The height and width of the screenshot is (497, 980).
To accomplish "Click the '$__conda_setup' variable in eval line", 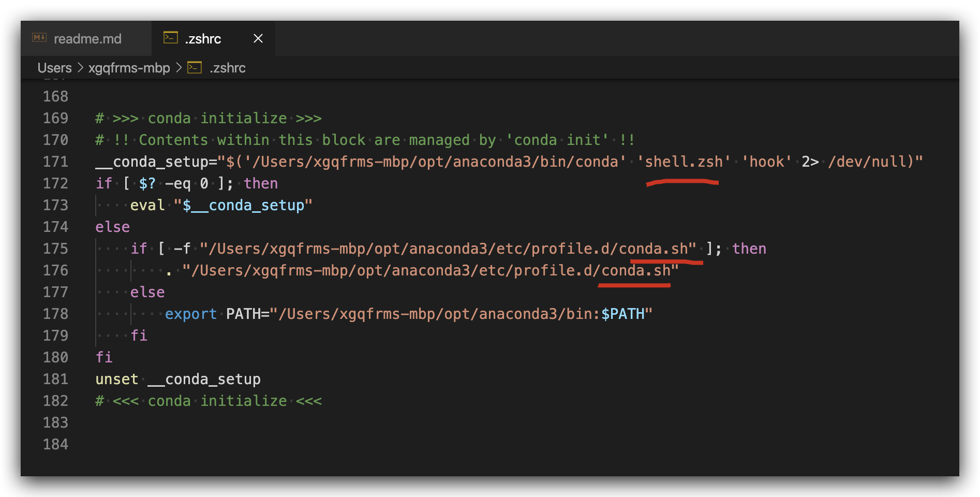I will tap(243, 206).
